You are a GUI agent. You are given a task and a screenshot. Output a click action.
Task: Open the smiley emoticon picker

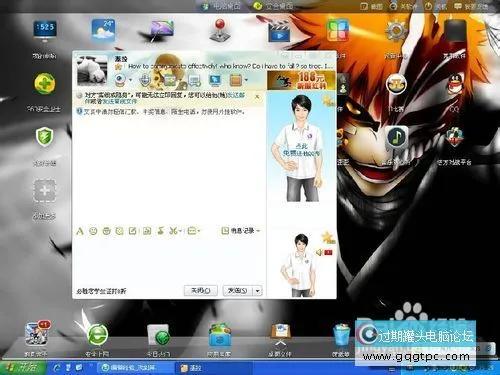pos(93,231)
